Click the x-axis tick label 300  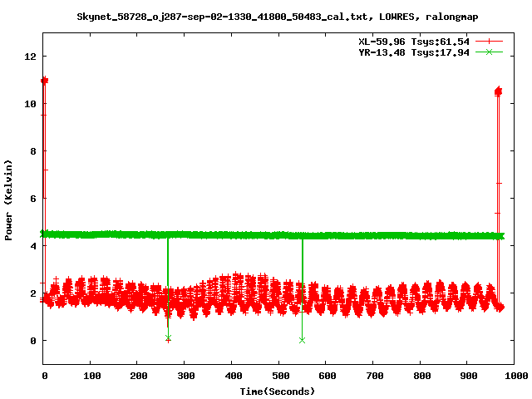[186, 376]
